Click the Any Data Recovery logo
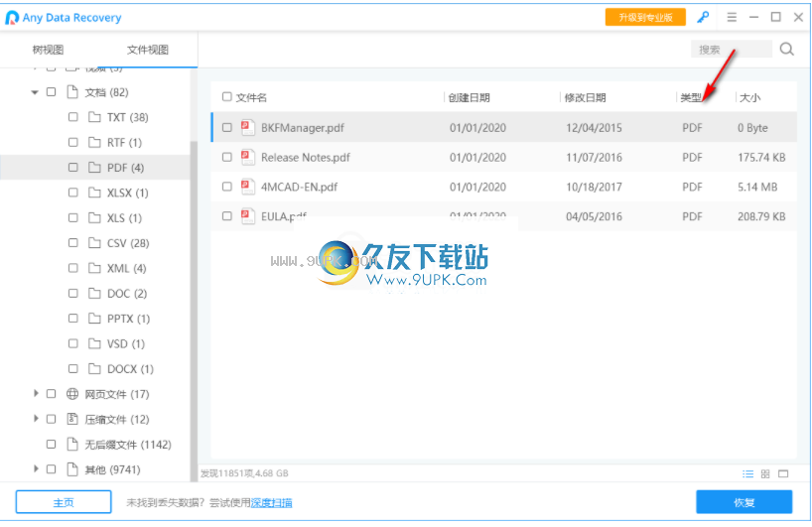The image size is (812, 527). point(12,18)
